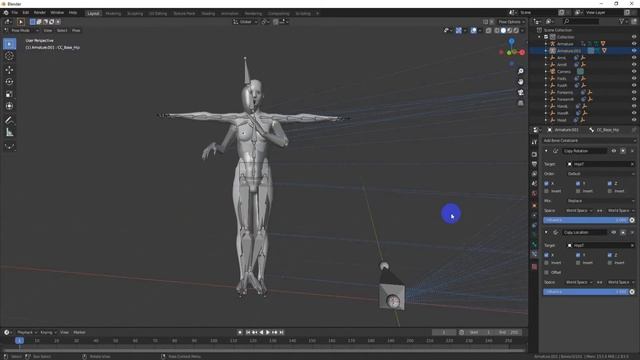Click the play animation button
Screen dimensions: 640x360
tap(268, 332)
